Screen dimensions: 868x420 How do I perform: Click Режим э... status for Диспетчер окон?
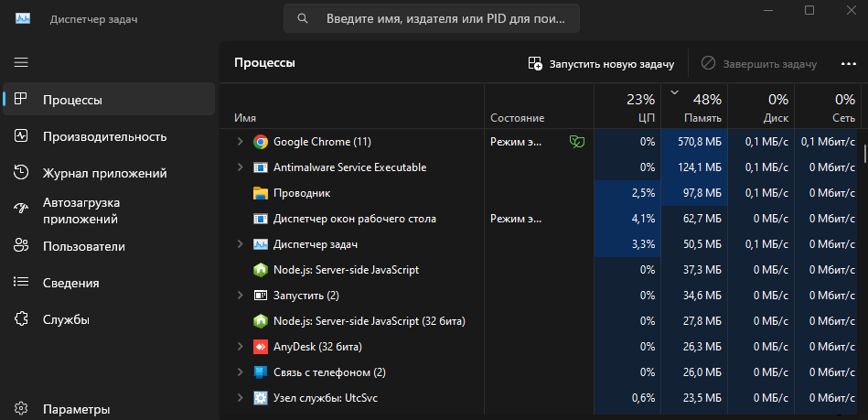point(516,219)
